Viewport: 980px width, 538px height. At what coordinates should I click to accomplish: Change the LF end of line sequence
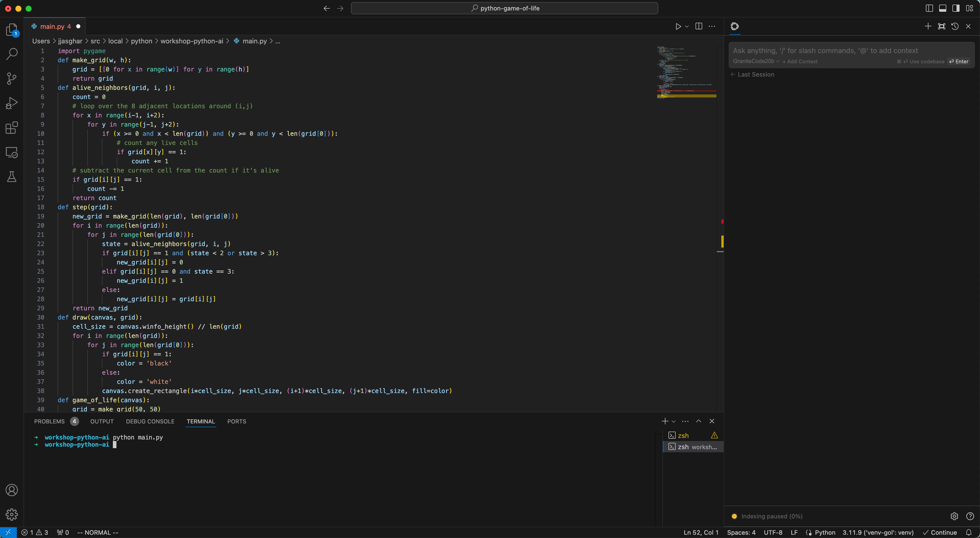(x=794, y=532)
